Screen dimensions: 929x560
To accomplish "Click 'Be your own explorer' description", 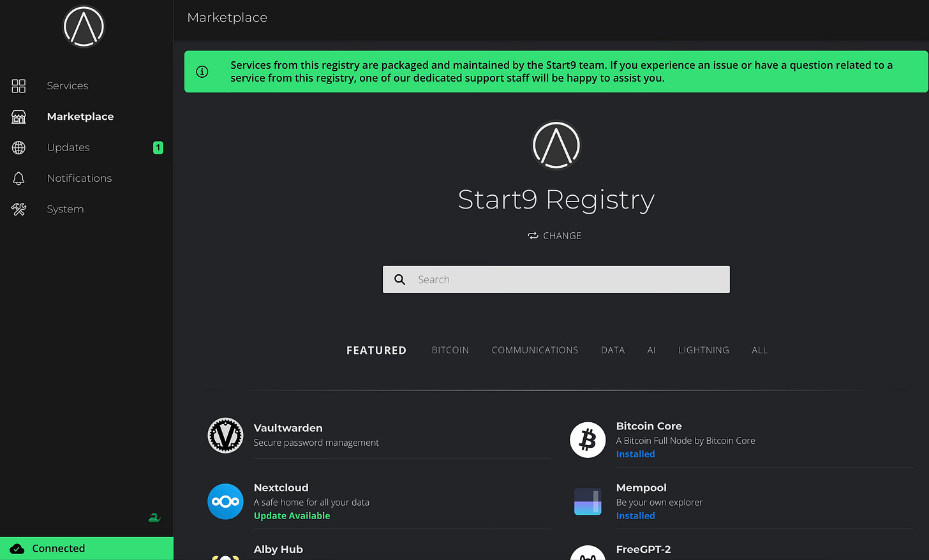I will [660, 503].
